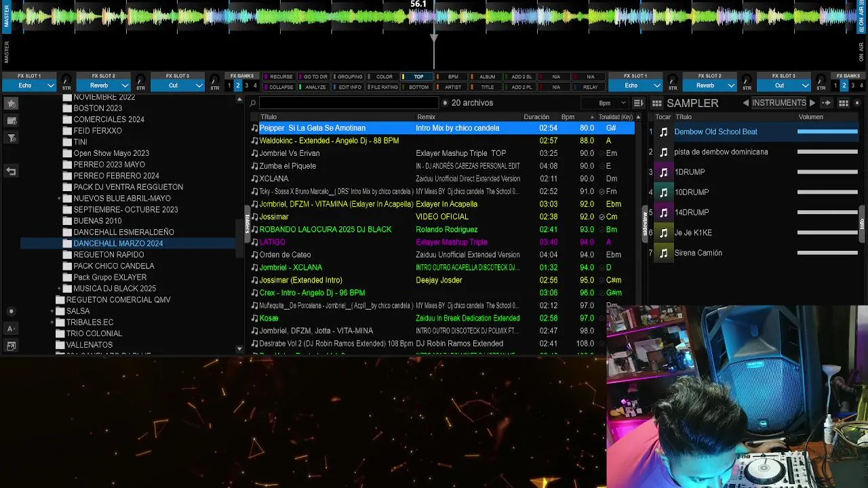Viewport: 868px width, 488px height.
Task: Open the INSTRUMENTS sampler bank selector
Action: coord(779,103)
